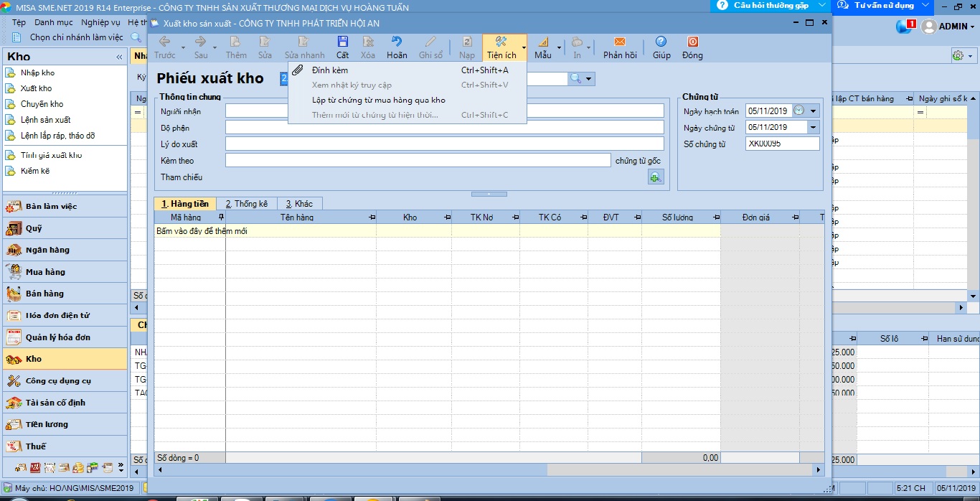Viewport: 980px width, 501px height.
Task: Switch to the Khác tab
Action: pos(299,204)
